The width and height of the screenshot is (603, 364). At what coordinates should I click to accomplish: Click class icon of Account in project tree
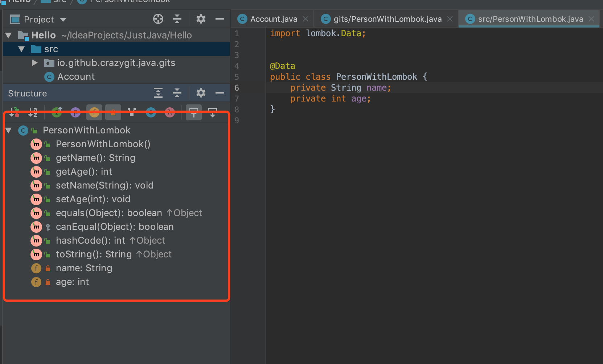tap(49, 77)
